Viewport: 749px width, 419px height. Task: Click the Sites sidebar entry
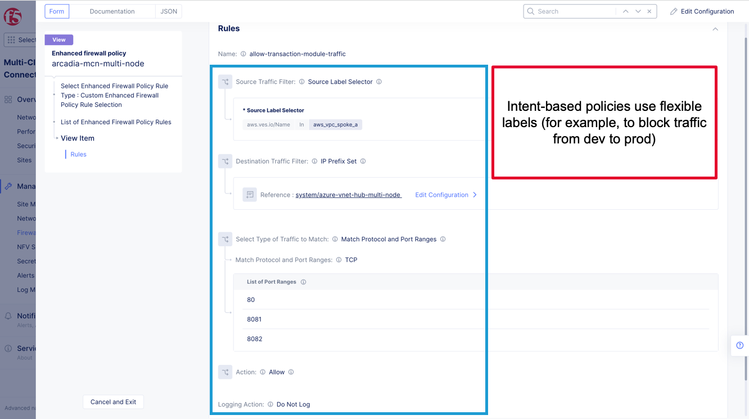pos(24,160)
